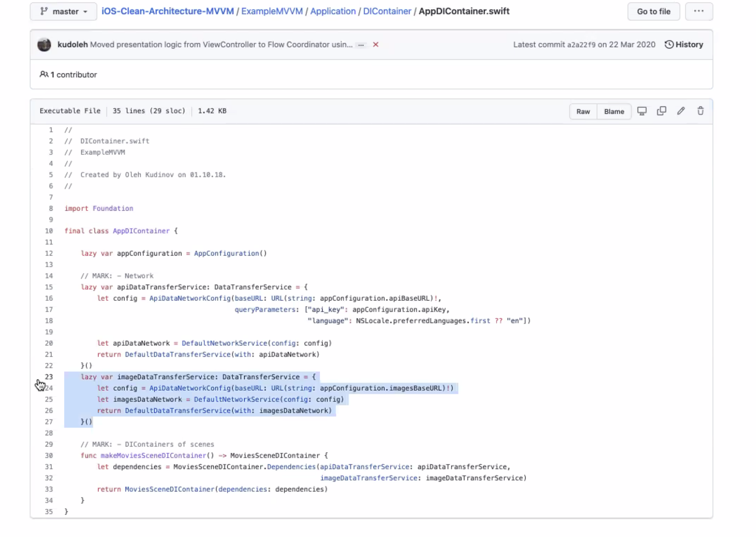Open the ExampleMVVM folder breadcrumb
This screenshot has height=537, width=756.
(272, 11)
